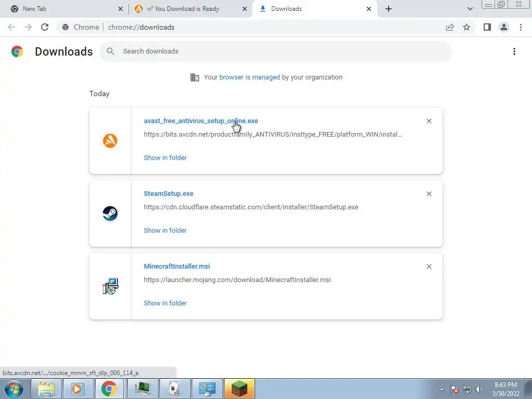Screen dimensions: 532x399
Task: Open Chrome's three-dot main menu
Action: pos(521,27)
